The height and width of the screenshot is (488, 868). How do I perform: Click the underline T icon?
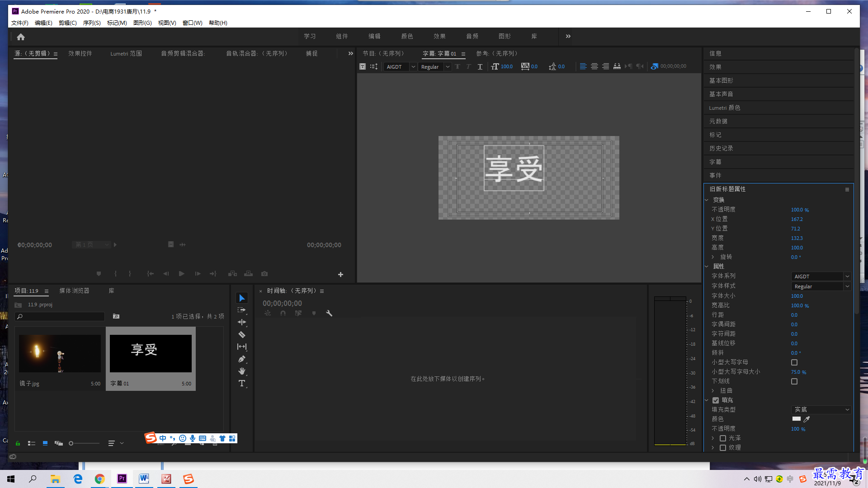pyautogui.click(x=480, y=66)
